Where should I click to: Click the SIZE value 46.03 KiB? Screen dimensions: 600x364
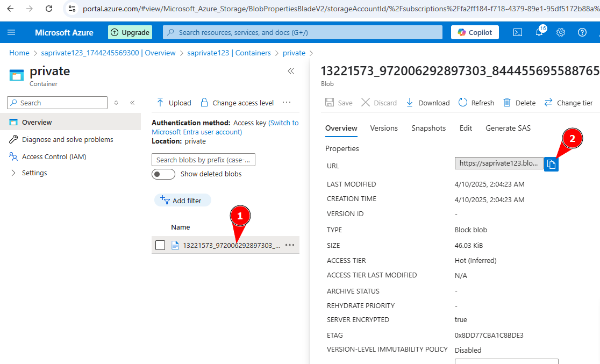pyautogui.click(x=469, y=245)
